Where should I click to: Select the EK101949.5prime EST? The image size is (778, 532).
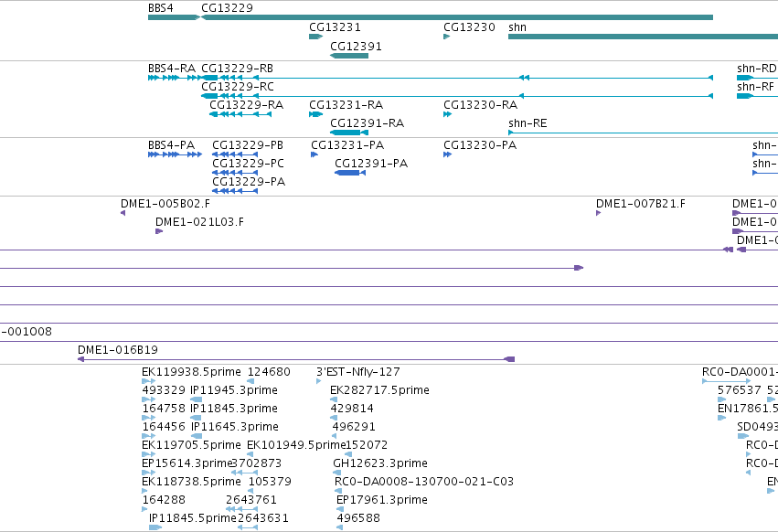click(x=250, y=454)
